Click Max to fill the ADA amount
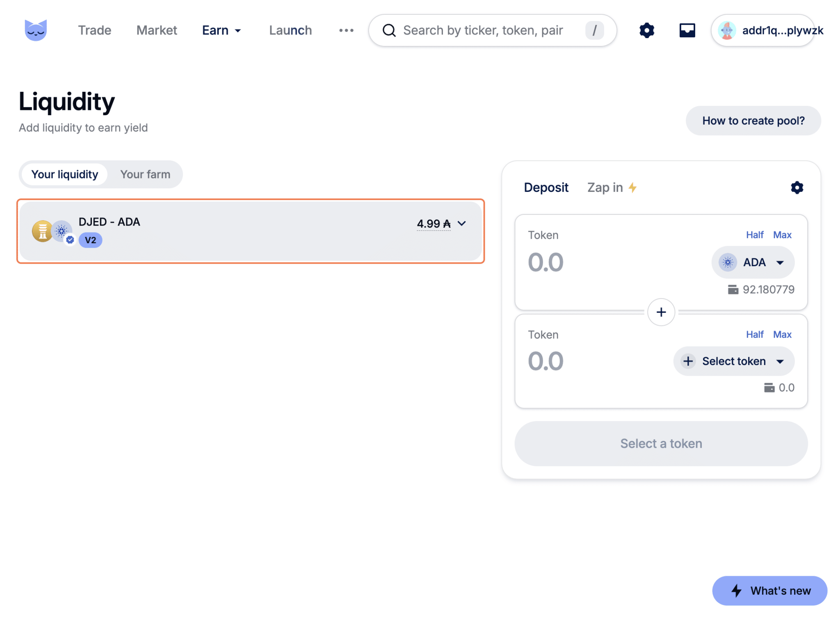840x618 pixels. [782, 235]
